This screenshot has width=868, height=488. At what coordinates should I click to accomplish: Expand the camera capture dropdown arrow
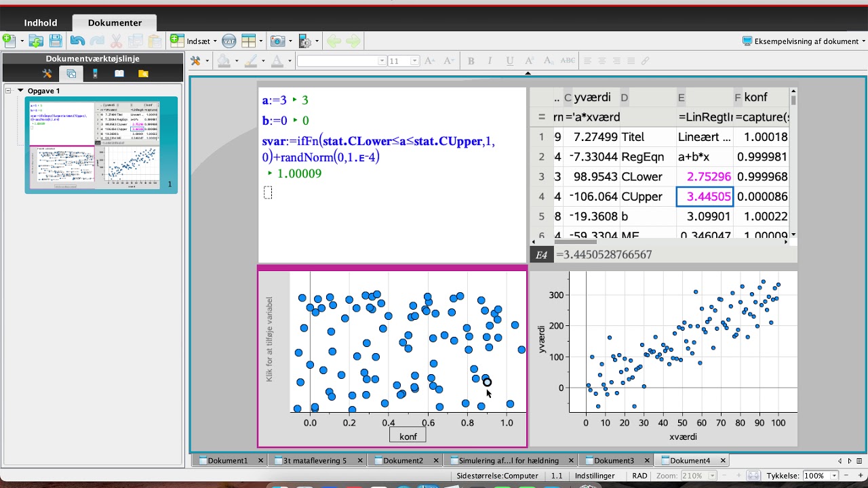(290, 41)
